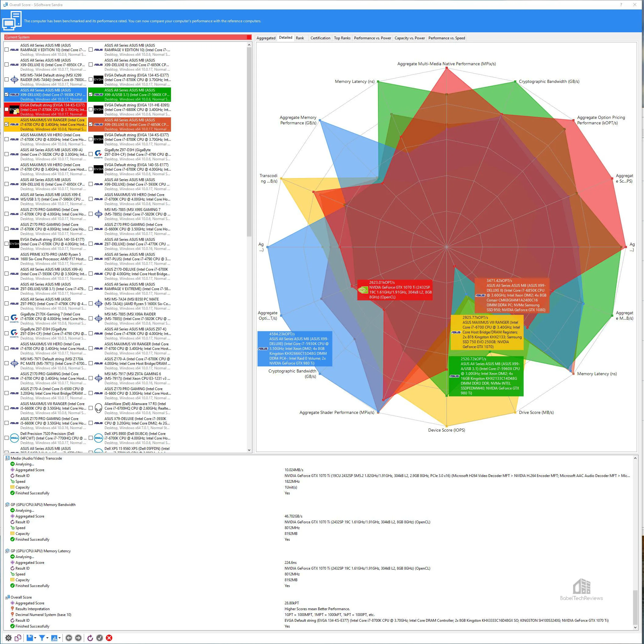
Task: Uncheck the orange X99-DELUXE II i7-6850K entry
Action: pos(91,124)
